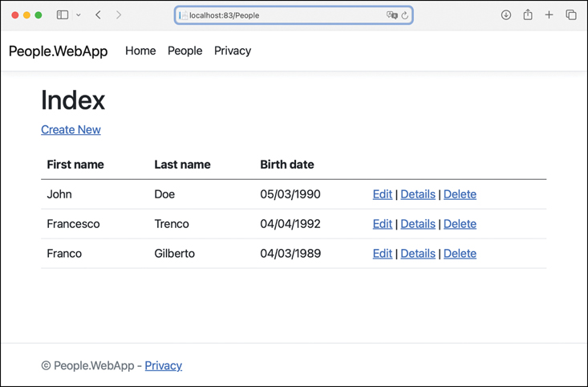Image resolution: width=588 pixels, height=387 pixels.
Task: Go back using the browser back arrow
Action: coord(99,15)
